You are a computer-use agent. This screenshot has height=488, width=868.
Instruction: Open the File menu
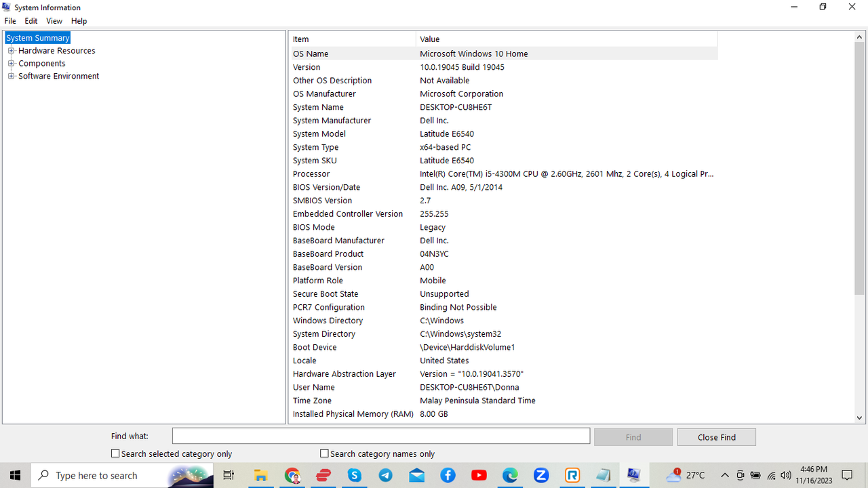pos(9,21)
